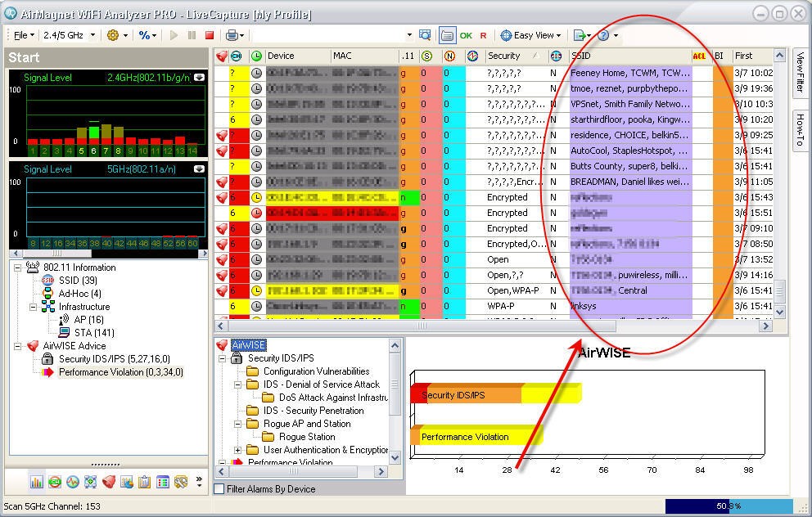
Task: Click the export arrow toolbar icon
Action: tap(580, 35)
